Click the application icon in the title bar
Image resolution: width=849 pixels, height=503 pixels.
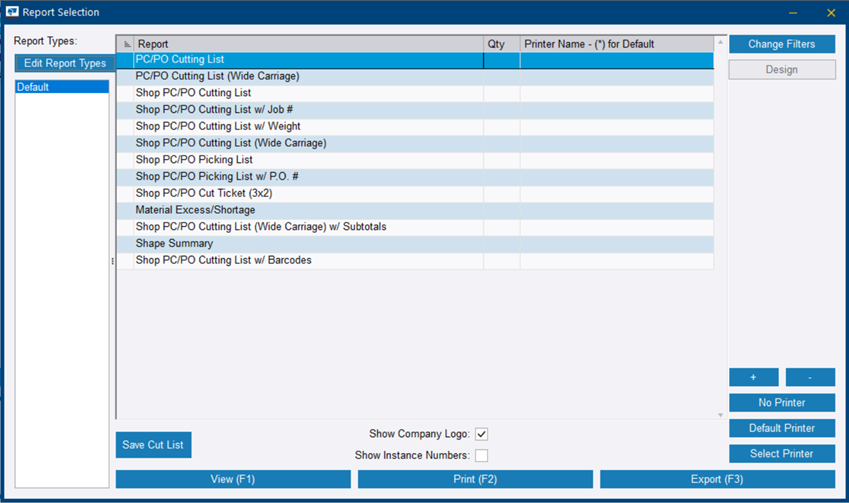[13, 13]
